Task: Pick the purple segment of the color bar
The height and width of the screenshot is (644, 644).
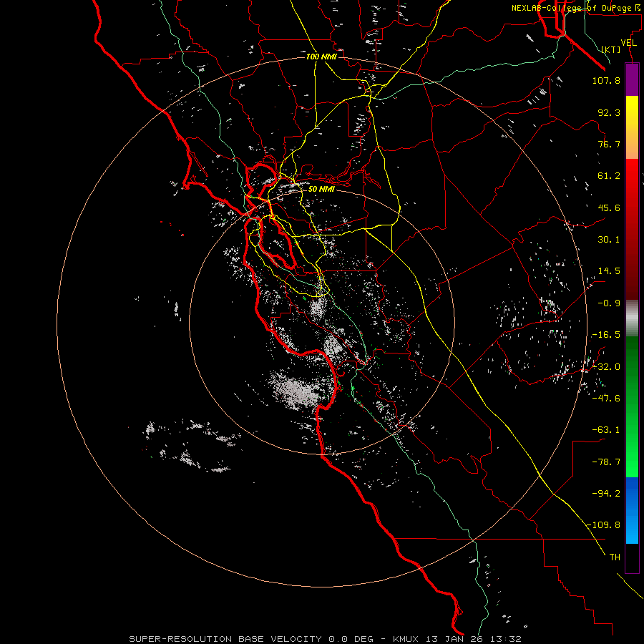Action: (632, 79)
